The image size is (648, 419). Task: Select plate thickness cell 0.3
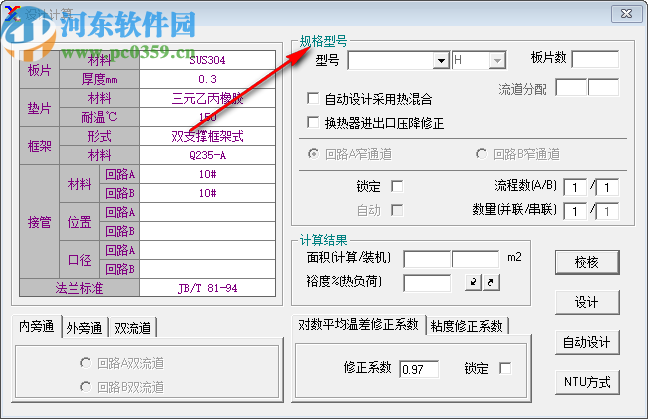(x=207, y=79)
